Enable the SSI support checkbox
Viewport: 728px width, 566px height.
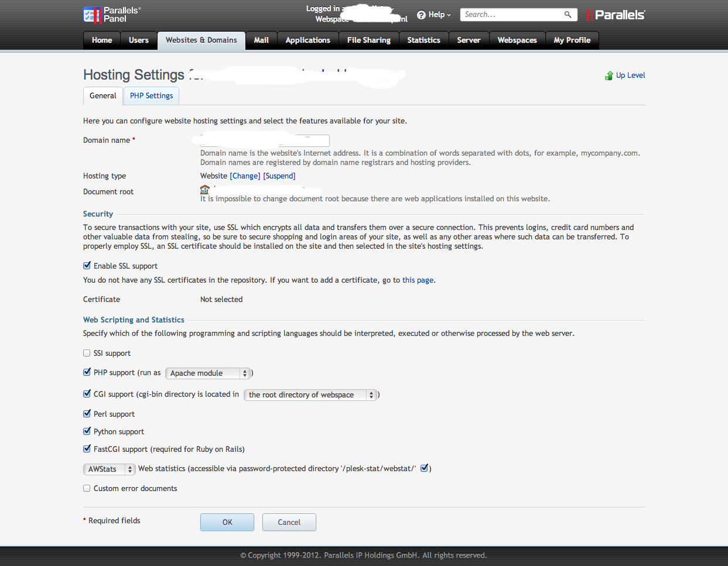87,353
